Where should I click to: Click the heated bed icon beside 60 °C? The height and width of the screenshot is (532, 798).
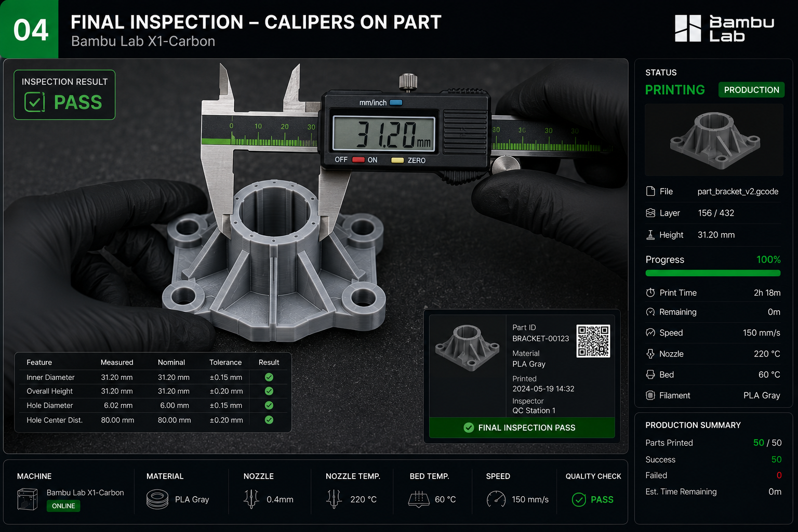point(419,499)
